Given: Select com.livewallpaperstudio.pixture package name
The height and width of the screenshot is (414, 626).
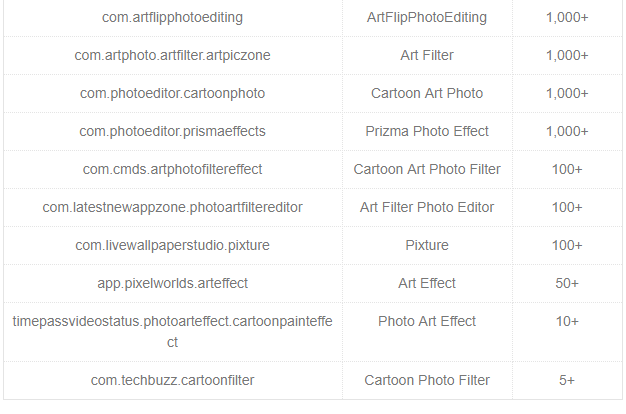Looking at the screenshot, I should point(172,245).
